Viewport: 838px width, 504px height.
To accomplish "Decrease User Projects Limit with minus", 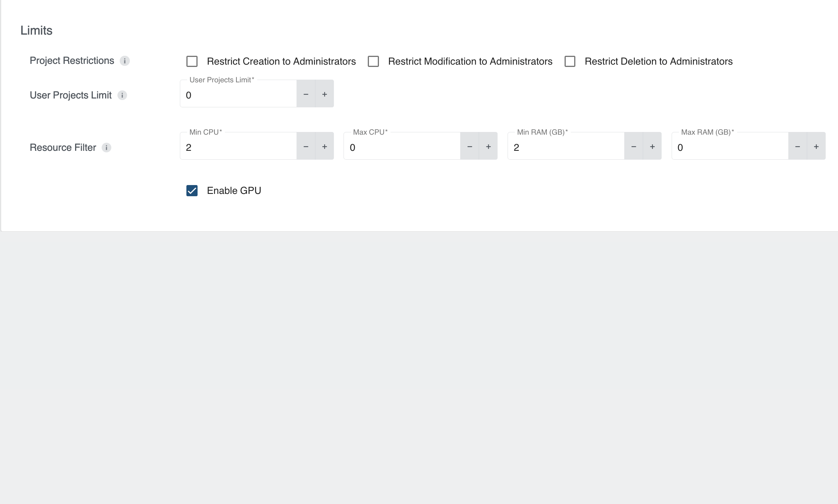I will click(x=306, y=94).
